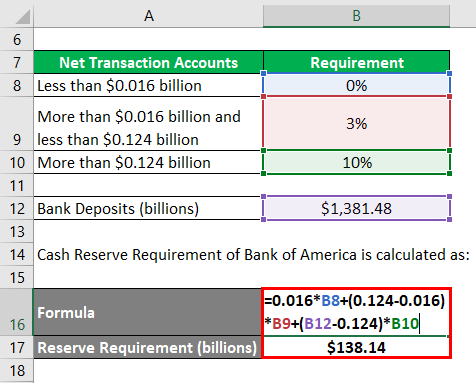The width and height of the screenshot is (476, 383).
Task: Select row 8 header
Action: 17,85
